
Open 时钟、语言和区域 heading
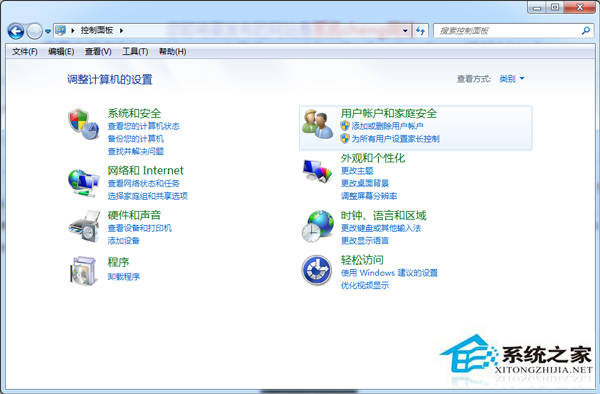coord(383,215)
